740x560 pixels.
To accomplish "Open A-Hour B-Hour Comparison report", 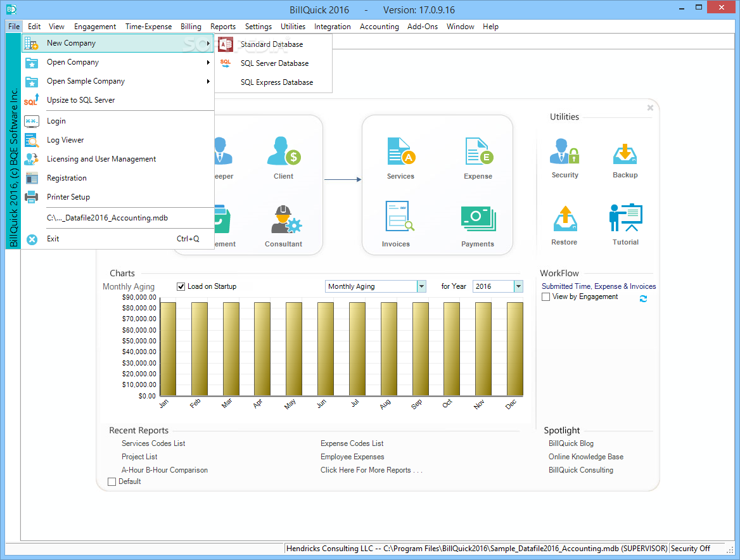I will 165,470.
